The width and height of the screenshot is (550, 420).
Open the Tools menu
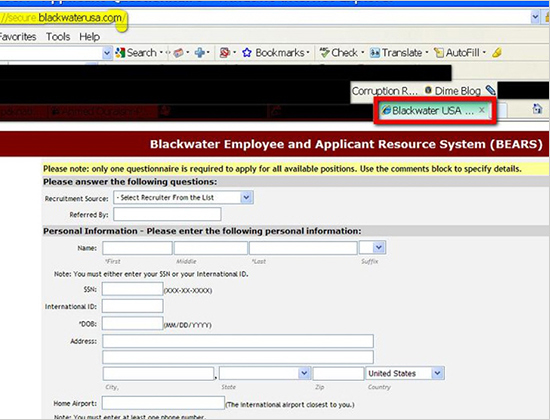(58, 37)
